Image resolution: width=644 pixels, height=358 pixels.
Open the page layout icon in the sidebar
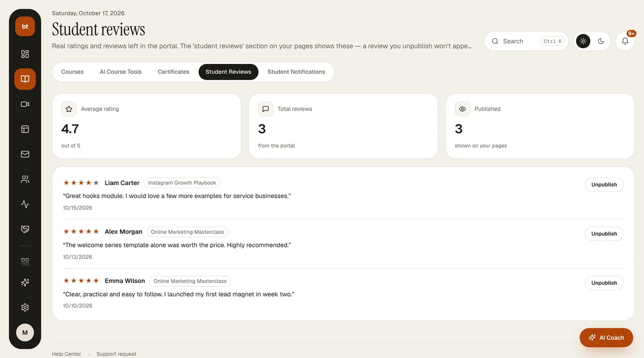click(x=25, y=129)
